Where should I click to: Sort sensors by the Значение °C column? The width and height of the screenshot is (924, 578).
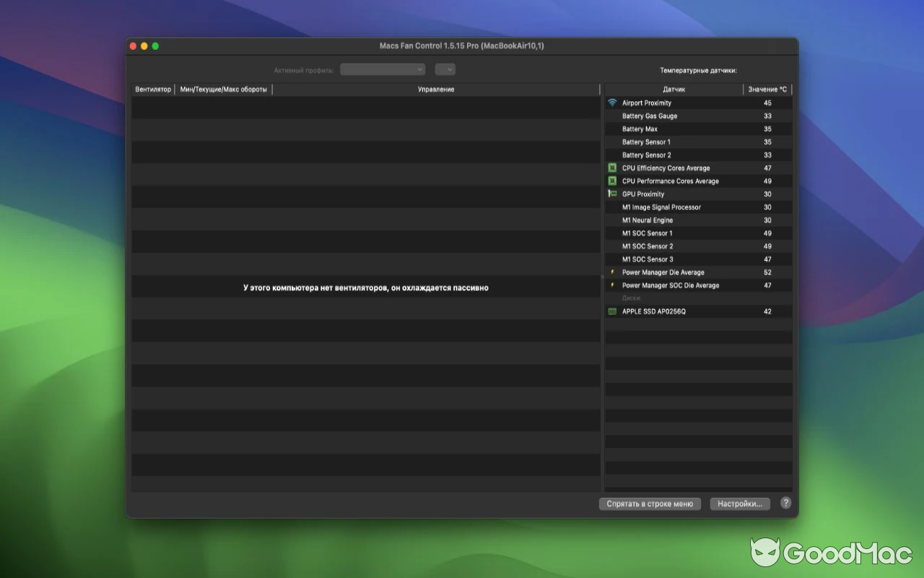(767, 89)
